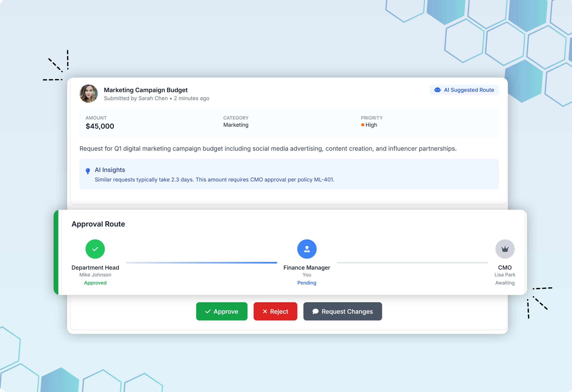
Task: Click the green checkmark Department Head step
Action: point(95,249)
